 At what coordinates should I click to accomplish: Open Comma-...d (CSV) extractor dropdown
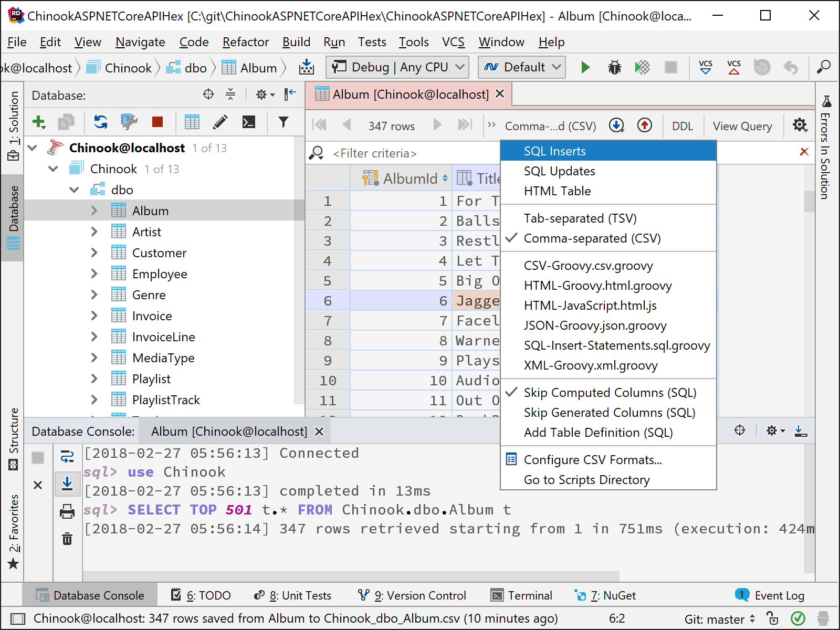(550, 126)
